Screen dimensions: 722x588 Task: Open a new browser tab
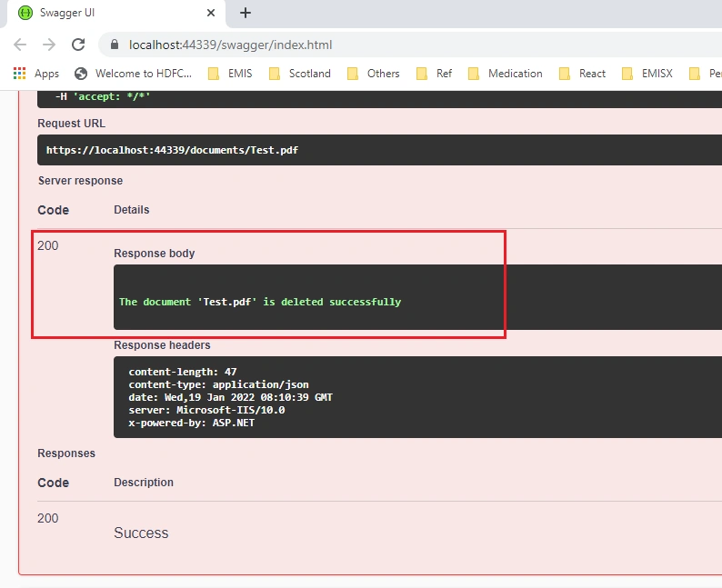pyautogui.click(x=246, y=13)
